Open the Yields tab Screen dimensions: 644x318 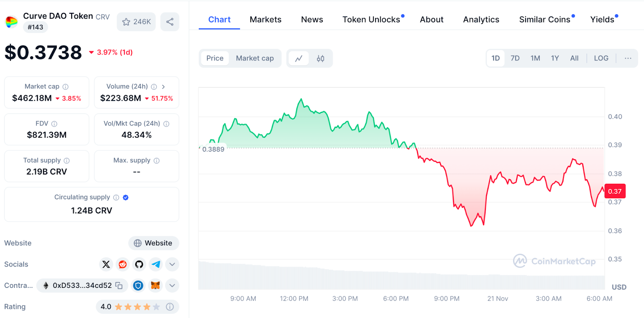tap(602, 19)
